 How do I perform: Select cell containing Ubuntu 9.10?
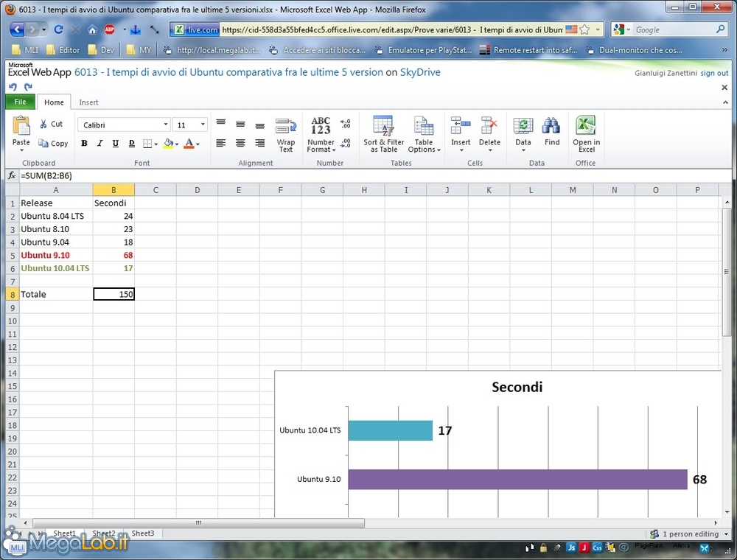tap(56, 255)
